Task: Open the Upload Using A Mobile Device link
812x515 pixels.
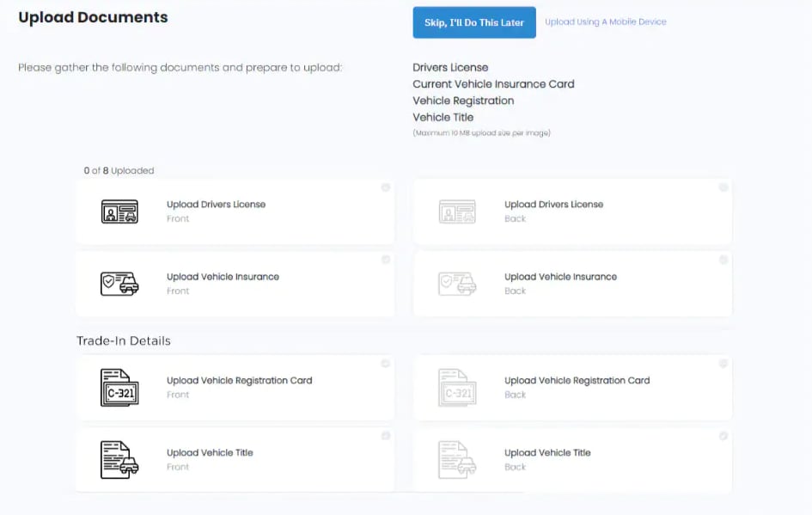Action: [605, 22]
